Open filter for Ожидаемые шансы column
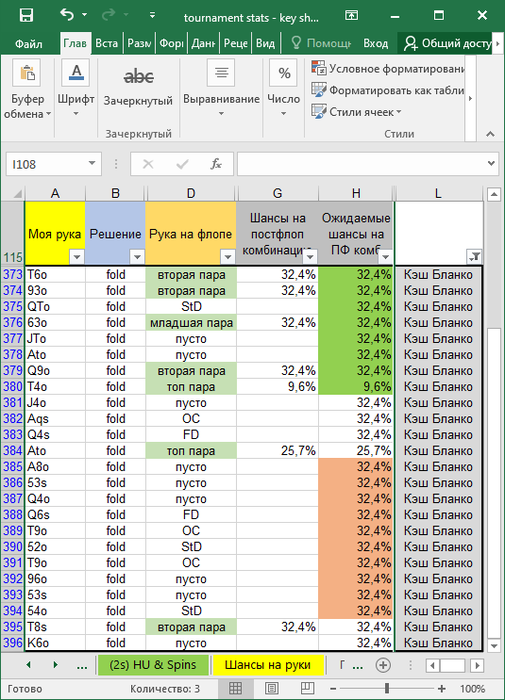Image resolution: width=505 pixels, height=700 pixels. [x=385, y=257]
